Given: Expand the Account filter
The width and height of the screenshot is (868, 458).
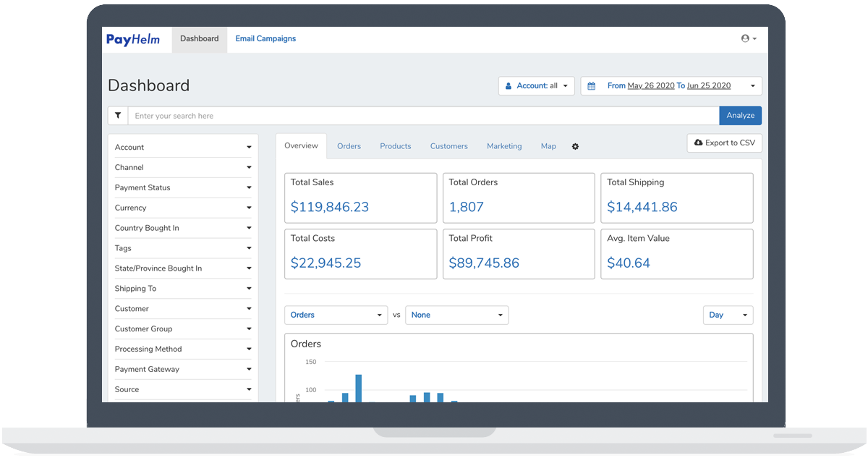Looking at the screenshot, I should coord(183,148).
